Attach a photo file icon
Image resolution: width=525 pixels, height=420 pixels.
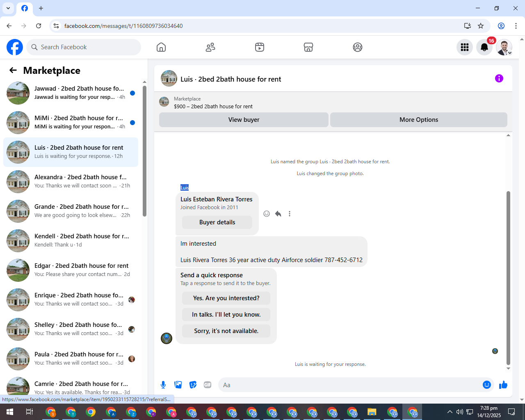178,385
